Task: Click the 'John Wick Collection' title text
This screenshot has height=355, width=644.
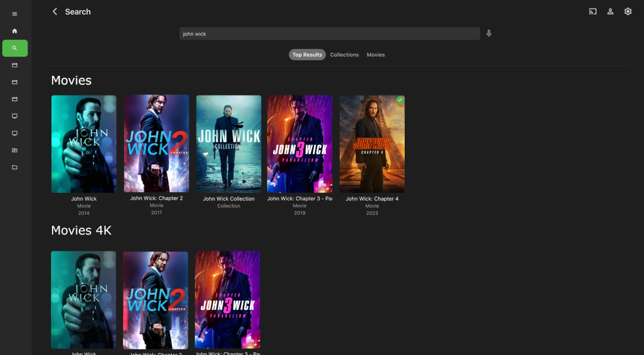Action: click(x=229, y=199)
